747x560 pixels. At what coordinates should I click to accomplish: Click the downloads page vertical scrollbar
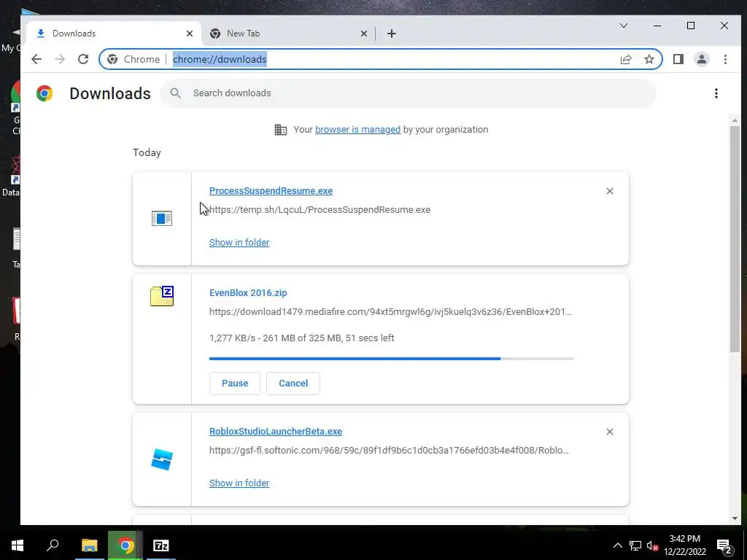point(735,238)
